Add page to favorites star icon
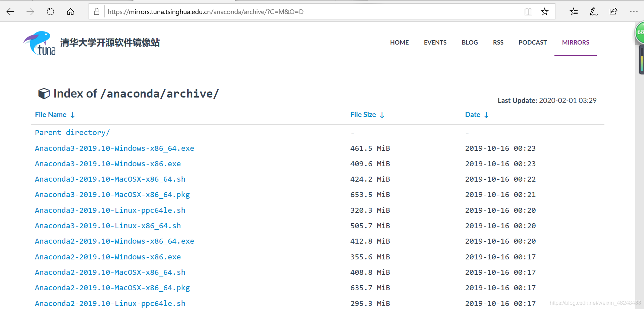 [x=545, y=12]
